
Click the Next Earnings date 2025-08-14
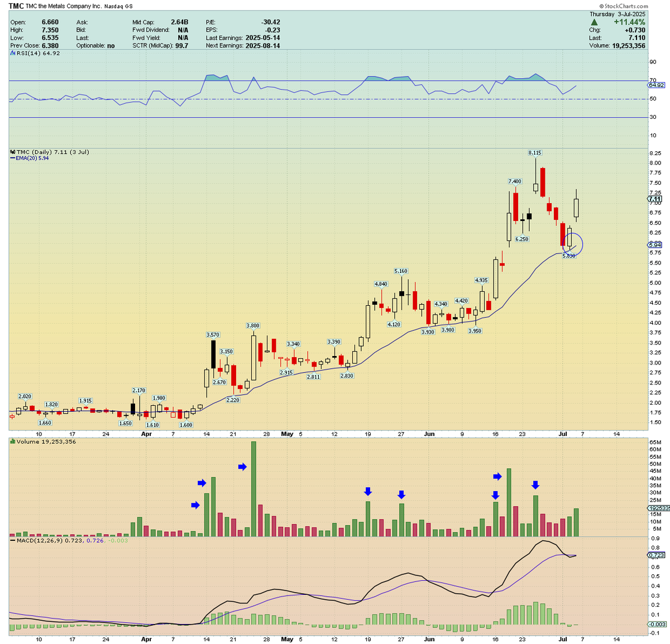pos(263,46)
